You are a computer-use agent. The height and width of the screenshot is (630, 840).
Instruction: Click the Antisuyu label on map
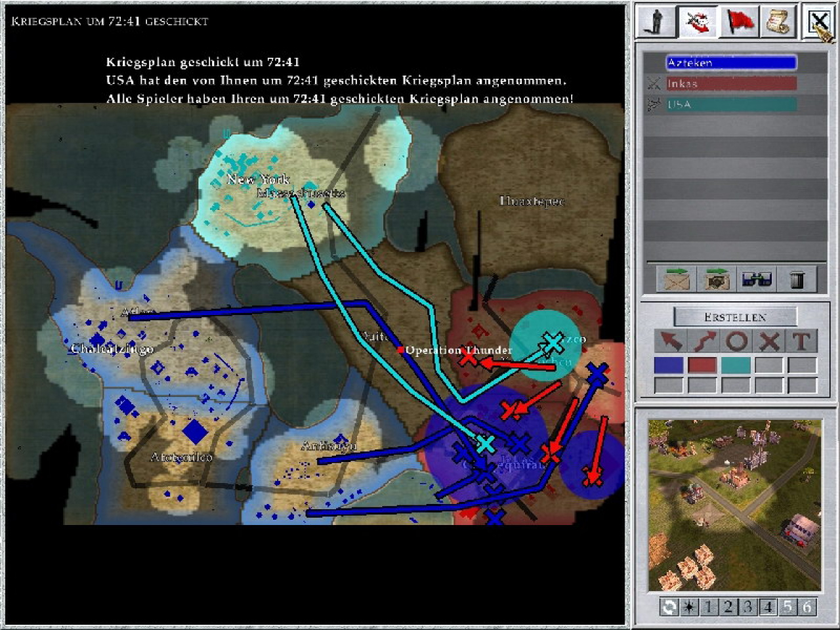click(x=329, y=446)
